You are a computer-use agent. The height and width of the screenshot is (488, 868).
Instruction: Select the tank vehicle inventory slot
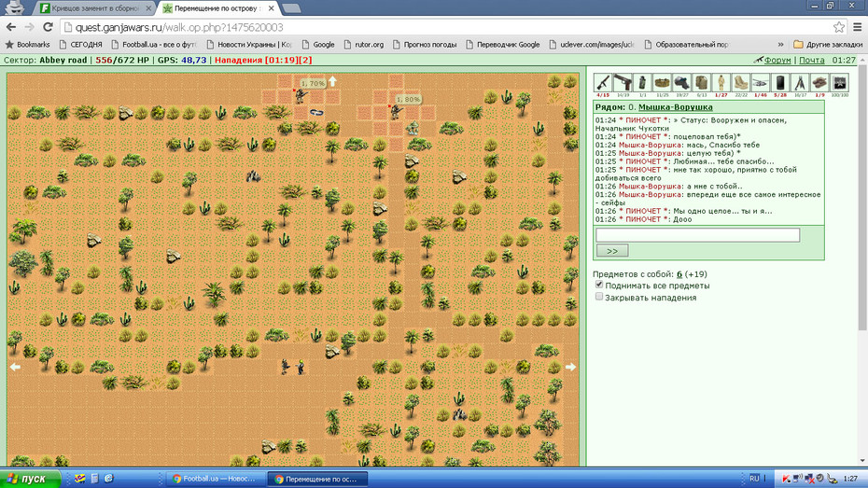pos(819,82)
